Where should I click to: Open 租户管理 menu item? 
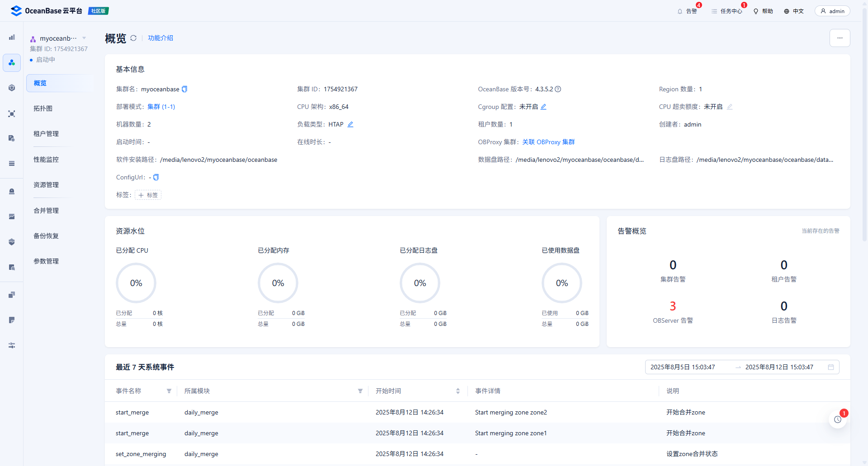[46, 134]
